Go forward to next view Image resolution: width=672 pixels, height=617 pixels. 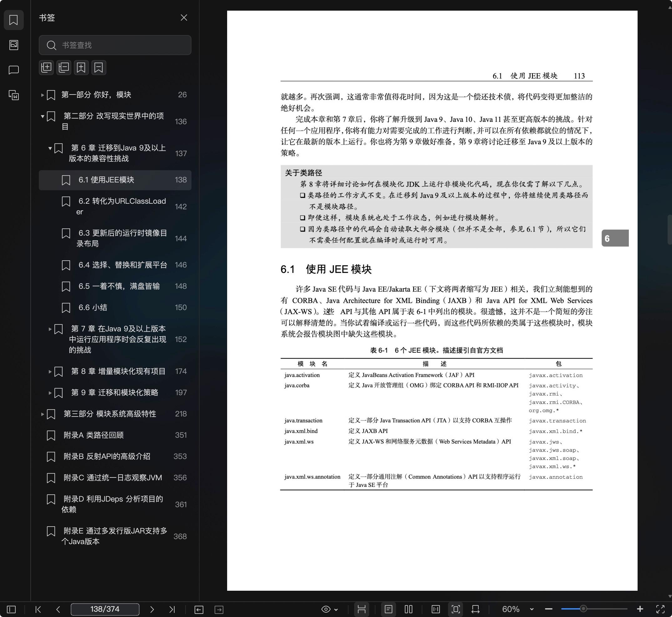219,610
